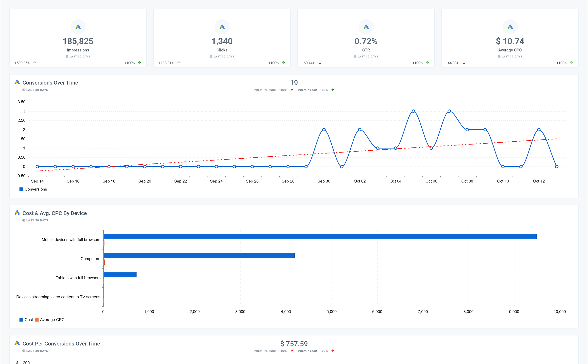588x364 pixels.
Task: Click green arrow after Conversions PREV. PERIOD: +100%
Action: coord(292,90)
